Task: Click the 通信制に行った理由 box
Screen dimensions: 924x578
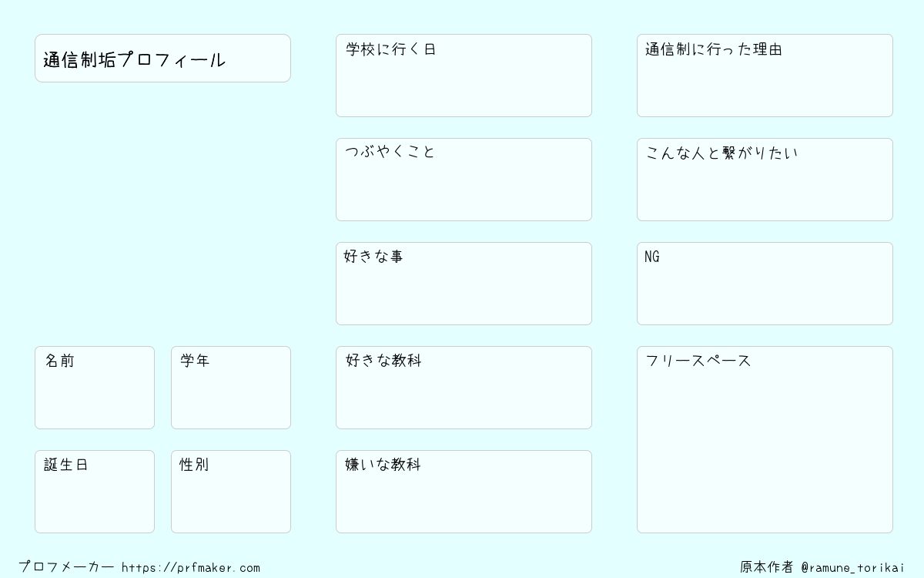Action: click(765, 76)
